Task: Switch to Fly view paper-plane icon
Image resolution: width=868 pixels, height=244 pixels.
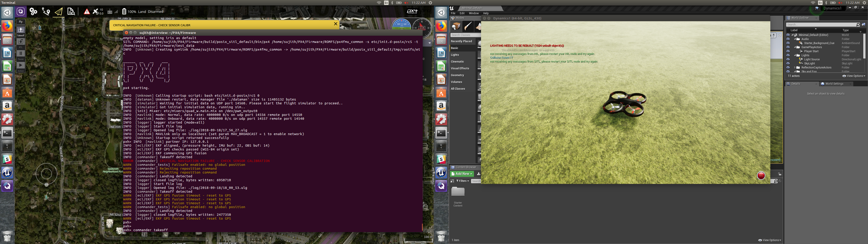Action: click(x=59, y=12)
